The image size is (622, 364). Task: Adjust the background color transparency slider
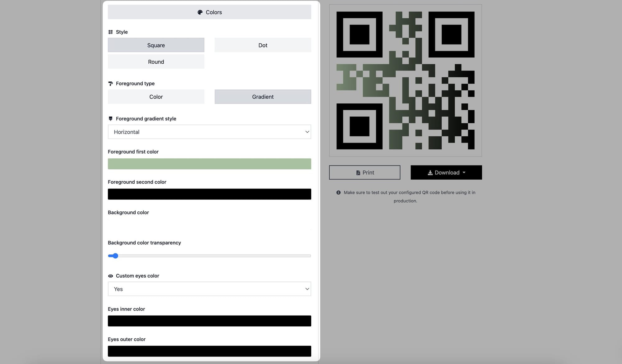[x=114, y=256]
